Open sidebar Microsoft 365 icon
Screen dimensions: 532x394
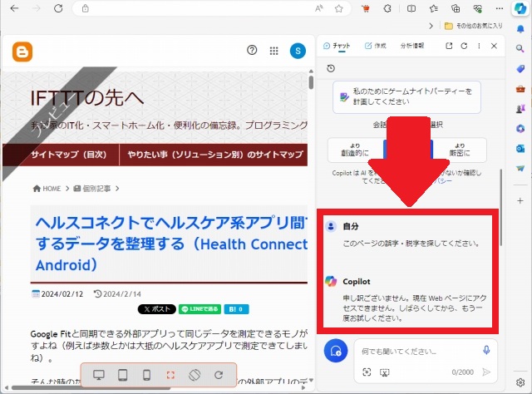coord(520,129)
